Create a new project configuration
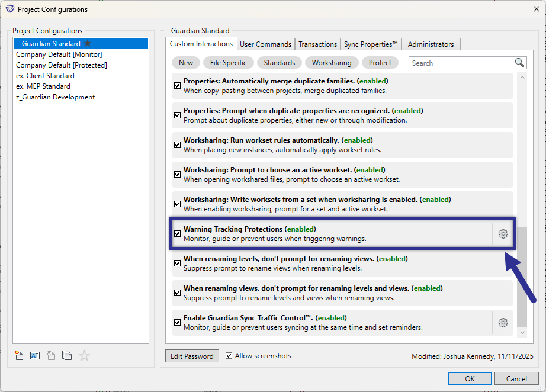 [18, 355]
